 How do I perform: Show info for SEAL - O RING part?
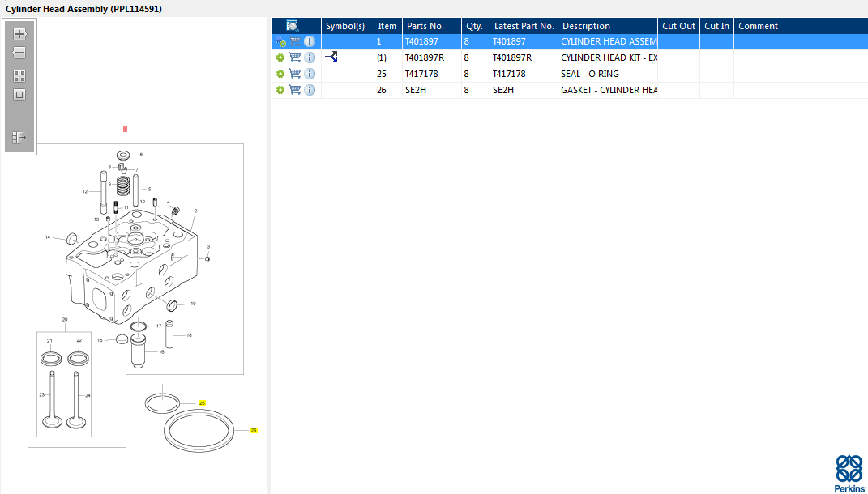(310, 74)
